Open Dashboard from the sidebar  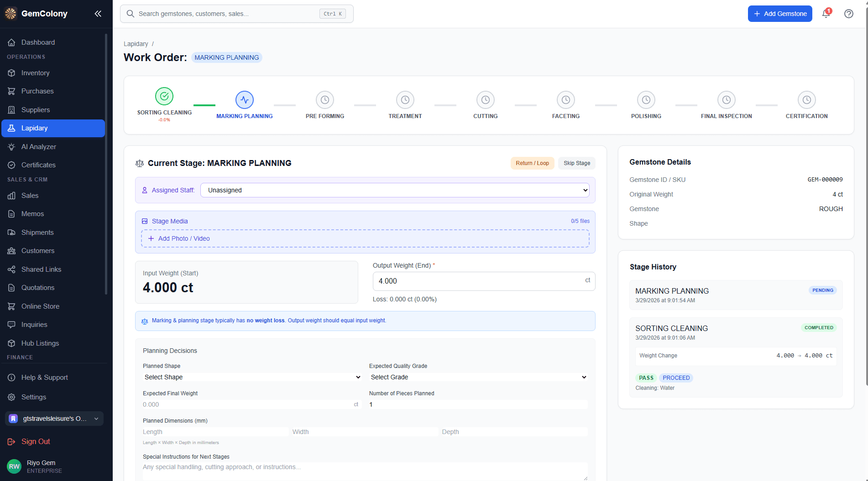[x=53, y=42]
